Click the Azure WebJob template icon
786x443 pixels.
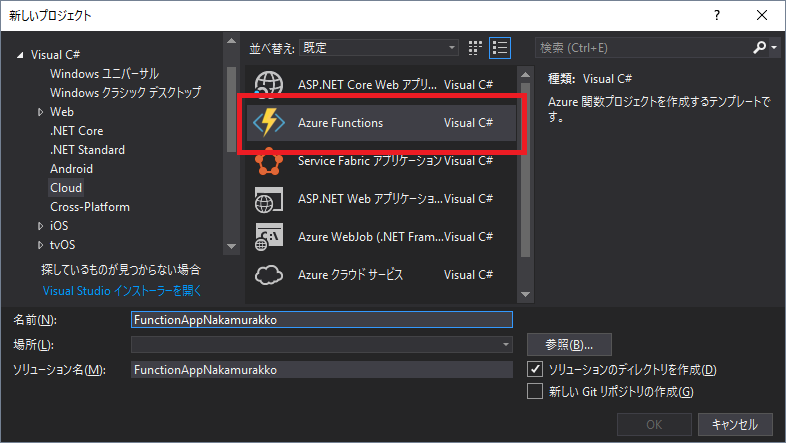click(x=269, y=237)
